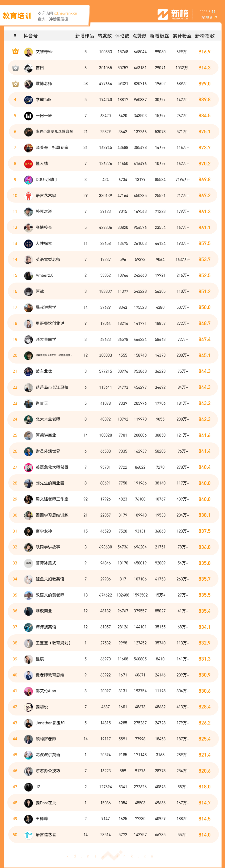Screen dimensions: 225x868
Task: Click the silver crown second-place badge
Action: pos(15,68)
